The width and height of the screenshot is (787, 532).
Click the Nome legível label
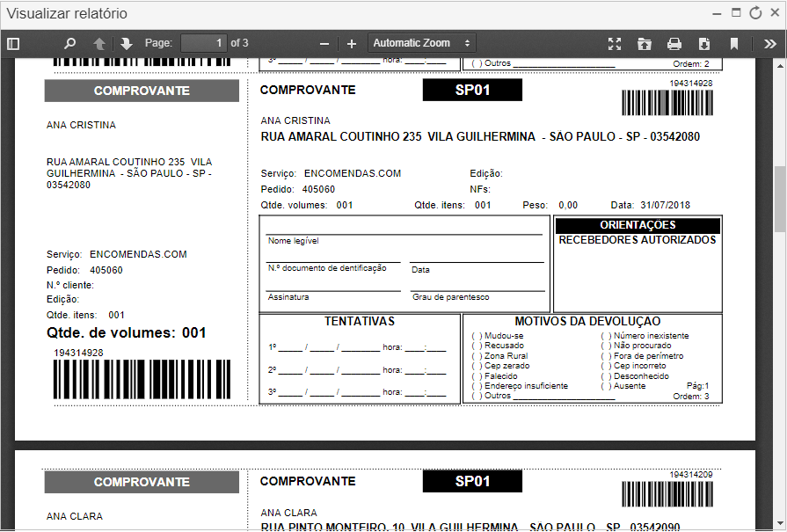[x=293, y=241]
